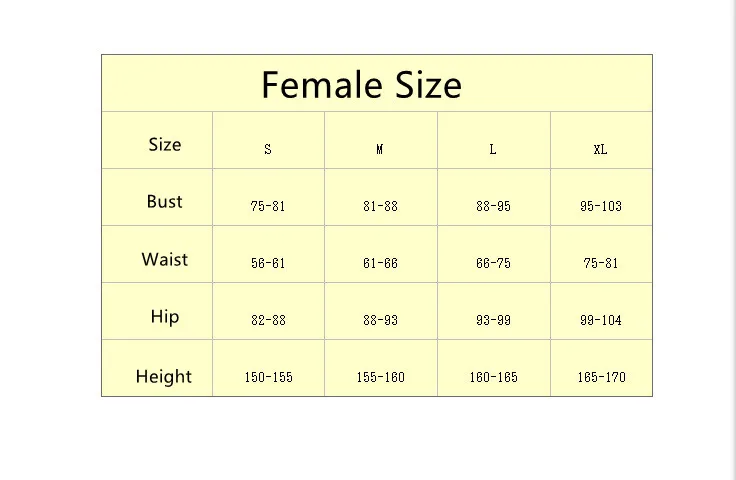Select the Waist row label
The image size is (736, 480).
(x=164, y=259)
